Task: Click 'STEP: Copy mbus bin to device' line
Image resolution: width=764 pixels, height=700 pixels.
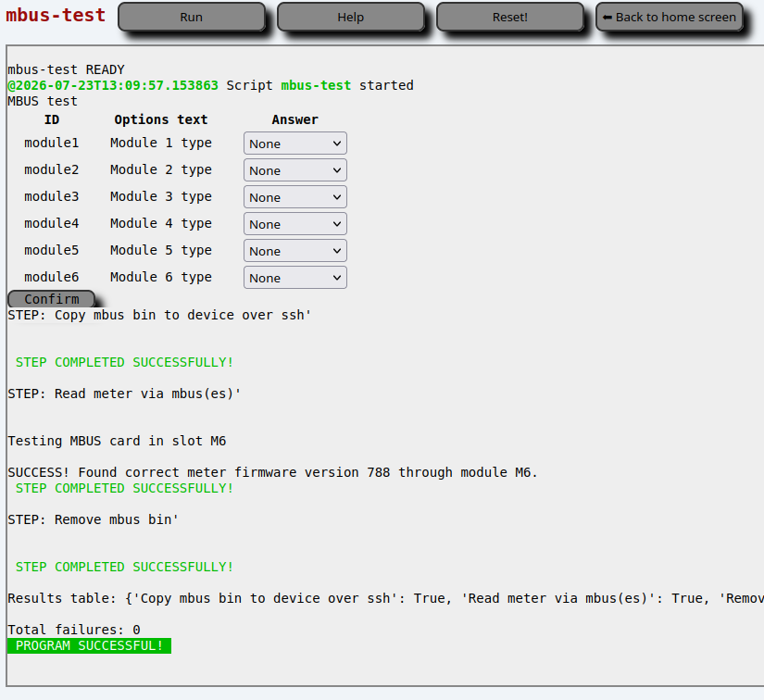Action: (x=160, y=315)
